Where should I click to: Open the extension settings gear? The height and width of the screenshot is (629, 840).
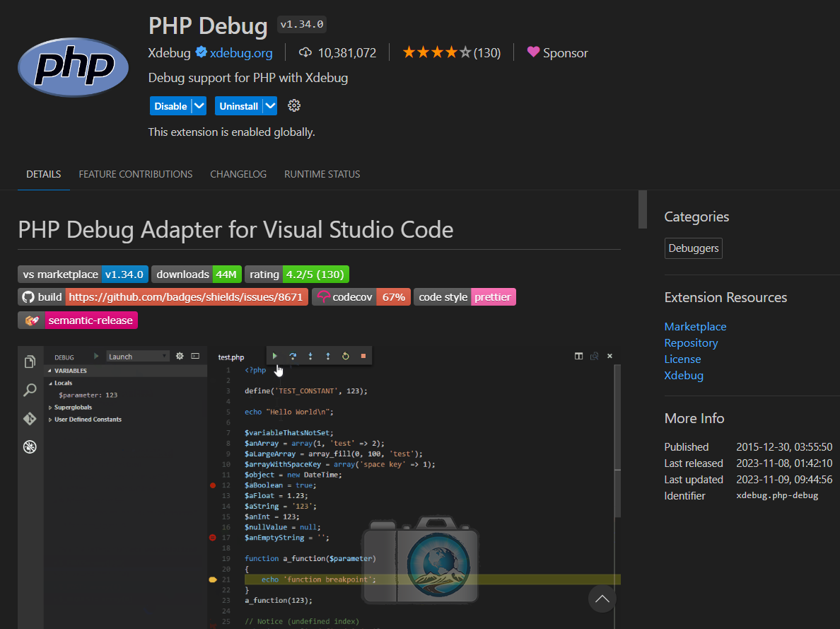pos(294,105)
